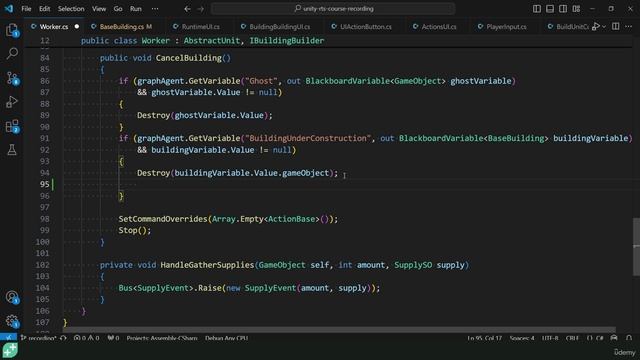The width and height of the screenshot is (640, 360).
Task: Switch to the BuildingBuildingUI.cs tab
Action: click(280, 27)
